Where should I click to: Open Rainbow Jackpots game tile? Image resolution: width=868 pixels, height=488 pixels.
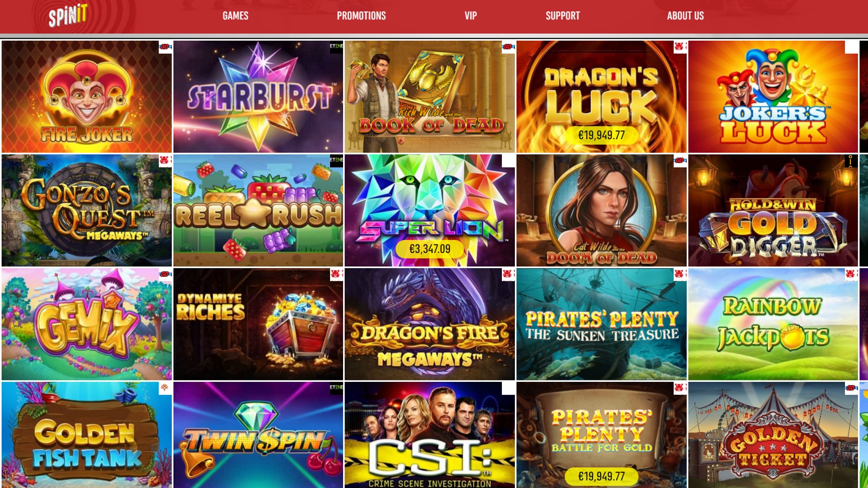click(x=773, y=324)
